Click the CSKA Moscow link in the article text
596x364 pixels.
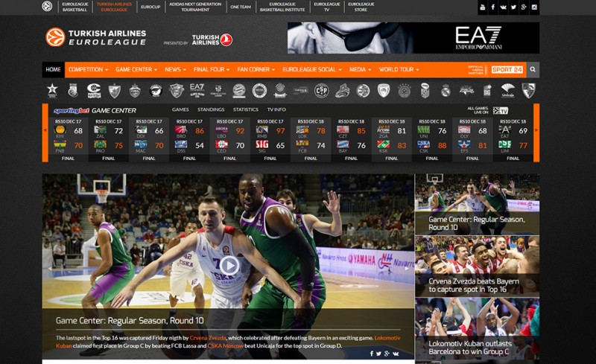coord(226,345)
